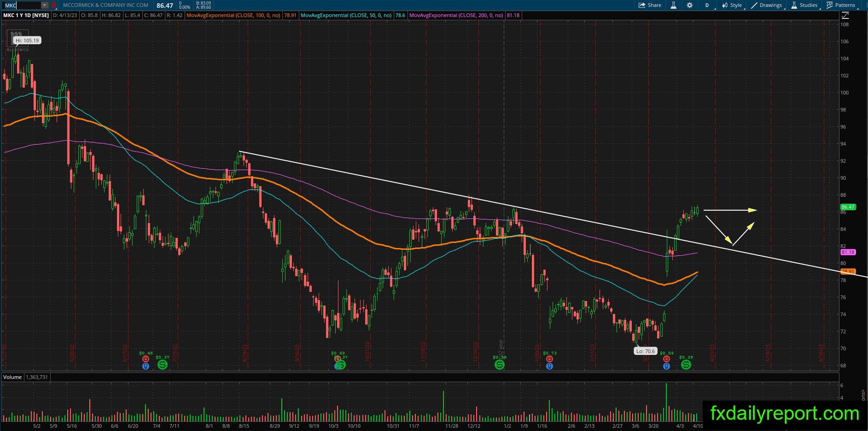This screenshot has width=868, height=431.
Task: Click the 81.18 EMA axis label
Action: click(x=848, y=252)
